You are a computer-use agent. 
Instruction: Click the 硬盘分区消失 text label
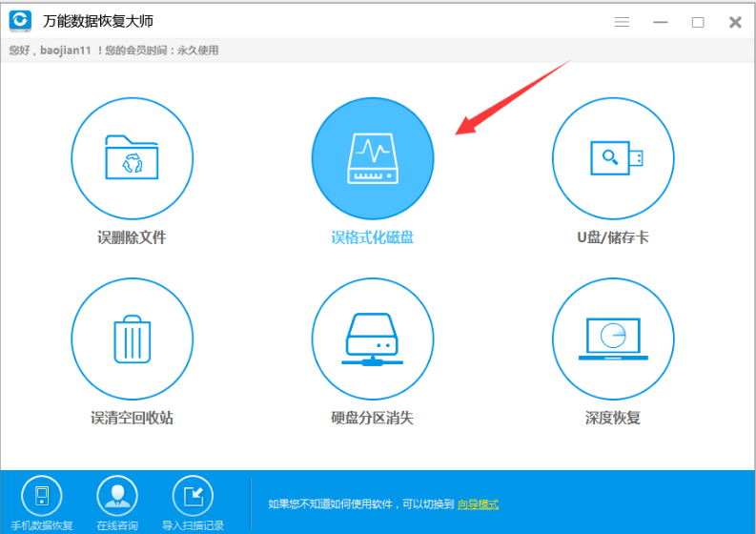(x=373, y=418)
